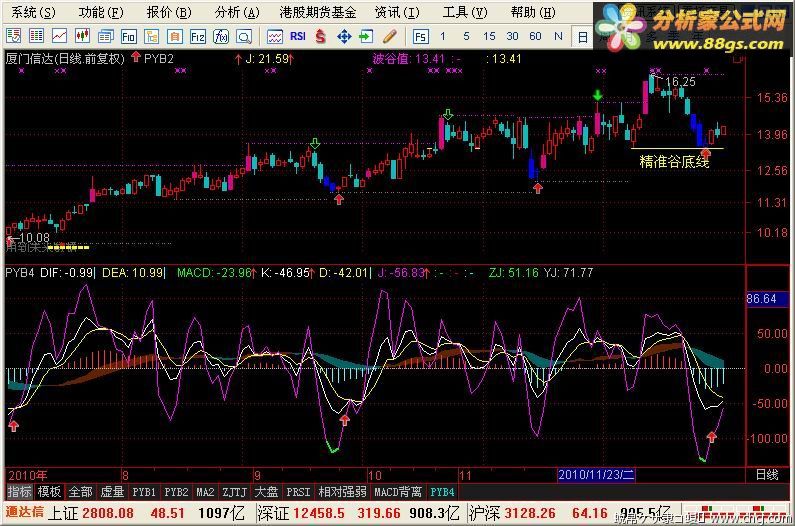Click the green arrow import icon
This screenshot has height=526, width=795.
point(366,36)
